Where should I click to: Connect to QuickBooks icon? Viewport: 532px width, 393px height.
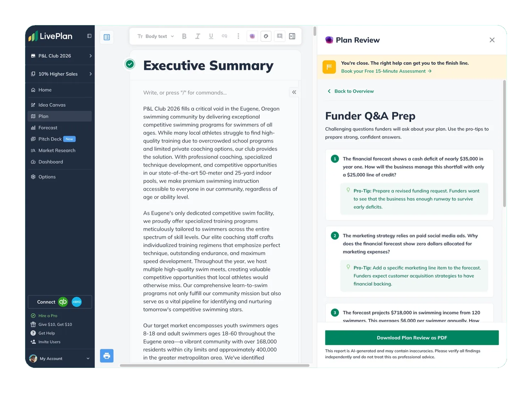click(63, 302)
